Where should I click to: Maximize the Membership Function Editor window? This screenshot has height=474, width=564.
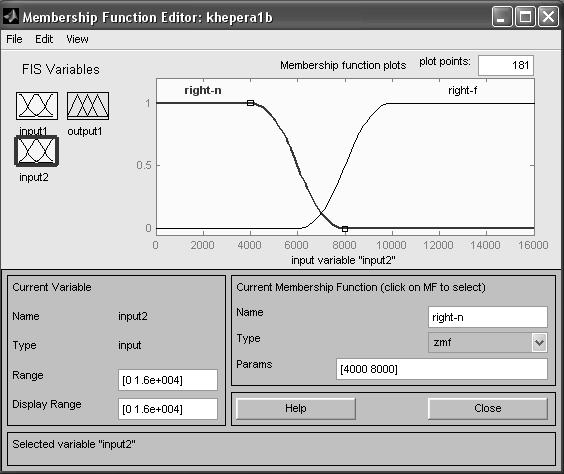525,17
